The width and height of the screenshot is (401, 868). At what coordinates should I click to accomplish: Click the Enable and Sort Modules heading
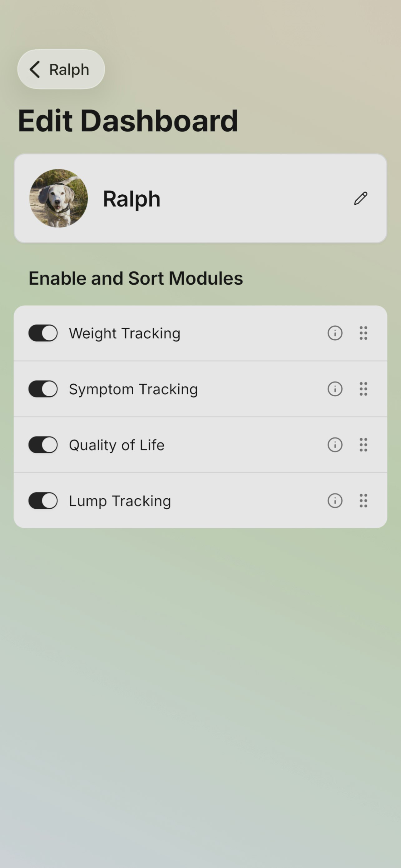pos(135,278)
